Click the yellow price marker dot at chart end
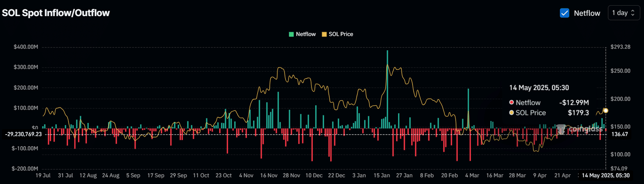The image size is (644, 184). pyautogui.click(x=605, y=110)
